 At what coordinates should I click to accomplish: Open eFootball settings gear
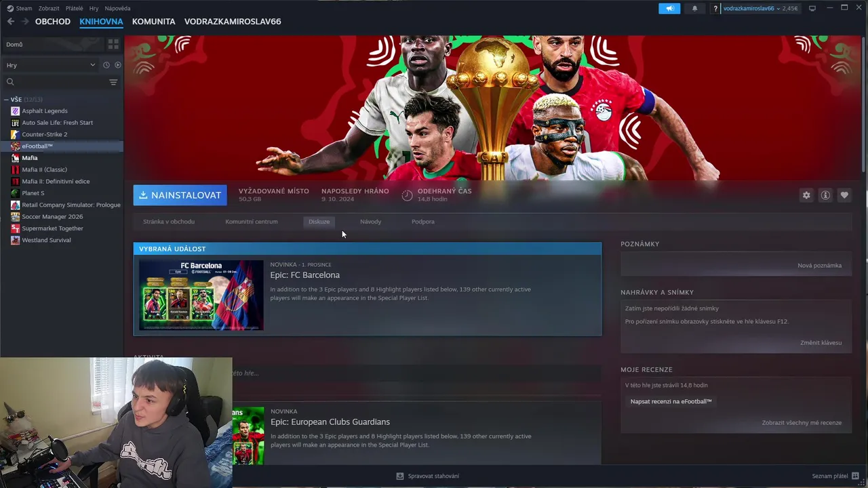pos(806,195)
